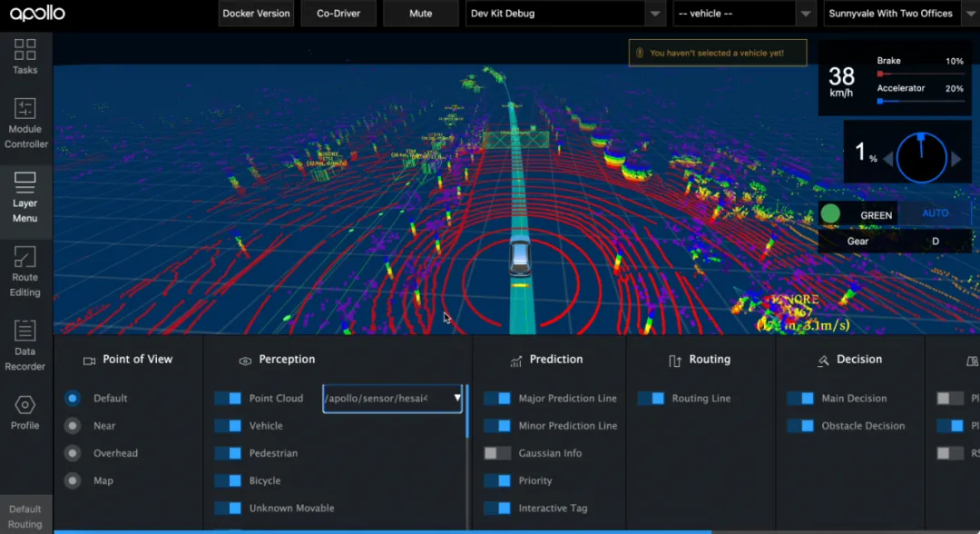Toggle the Main Decision layer
Screen dimensions: 980x534
click(x=800, y=399)
